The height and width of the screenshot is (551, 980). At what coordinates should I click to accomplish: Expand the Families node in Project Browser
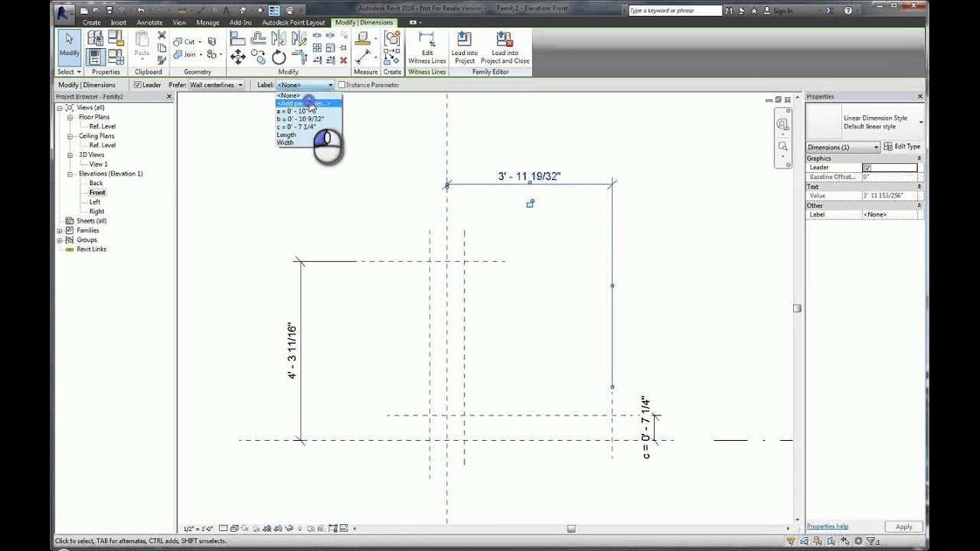coord(58,230)
